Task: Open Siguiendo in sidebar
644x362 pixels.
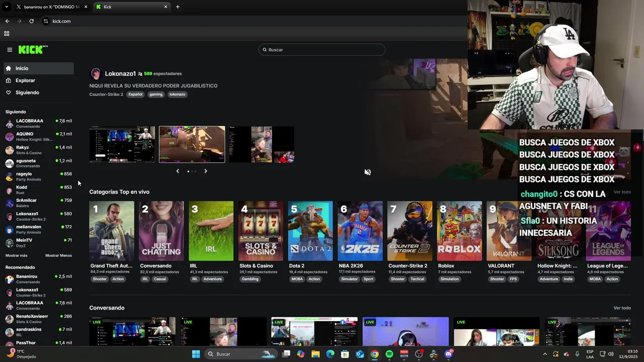Action: (x=39, y=93)
